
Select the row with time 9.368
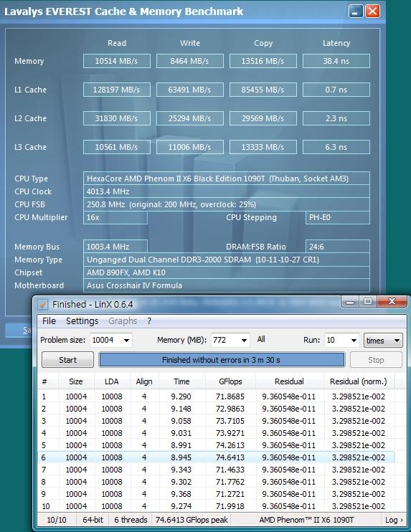point(216,494)
